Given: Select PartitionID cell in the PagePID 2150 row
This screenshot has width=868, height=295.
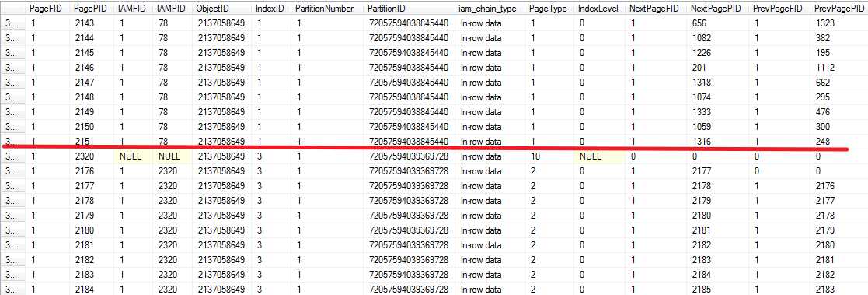Looking at the screenshot, I should coord(409,126).
